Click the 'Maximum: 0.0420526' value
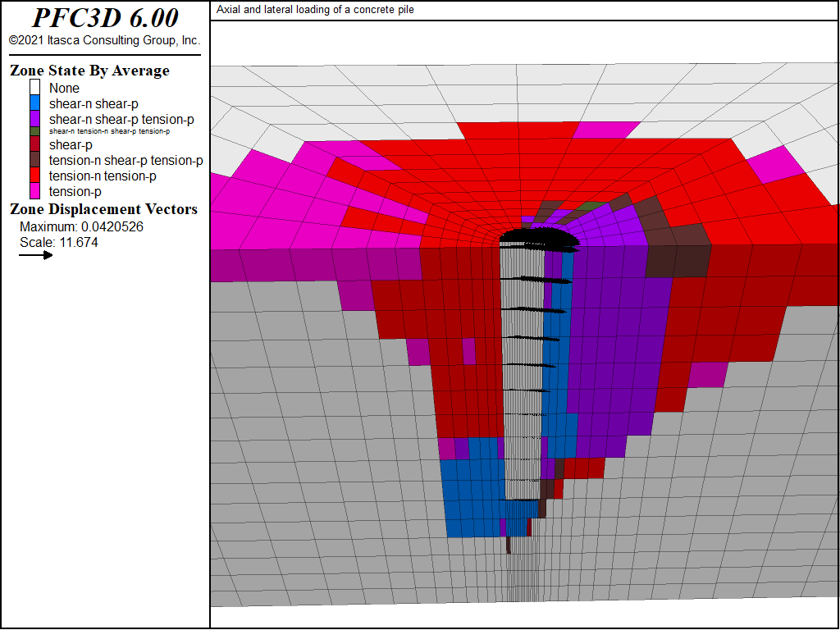Screen dimensions: 840x630 click(81, 226)
